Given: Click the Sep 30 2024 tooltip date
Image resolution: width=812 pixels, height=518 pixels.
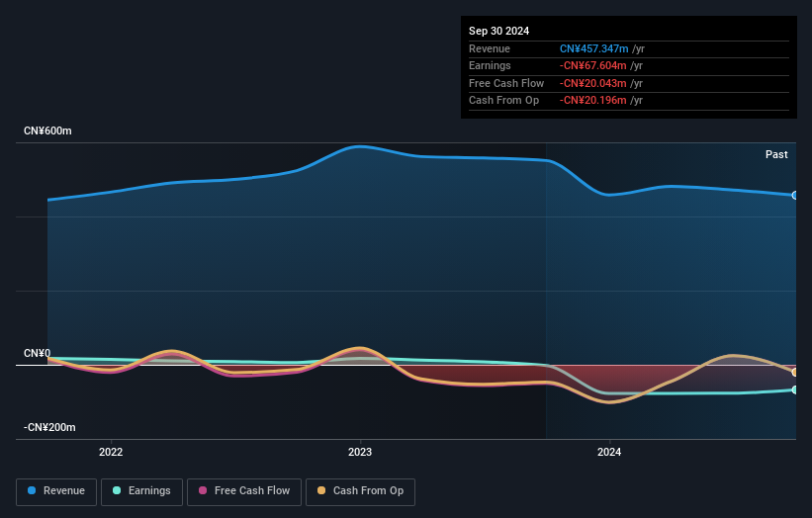Looking at the screenshot, I should point(498,31).
